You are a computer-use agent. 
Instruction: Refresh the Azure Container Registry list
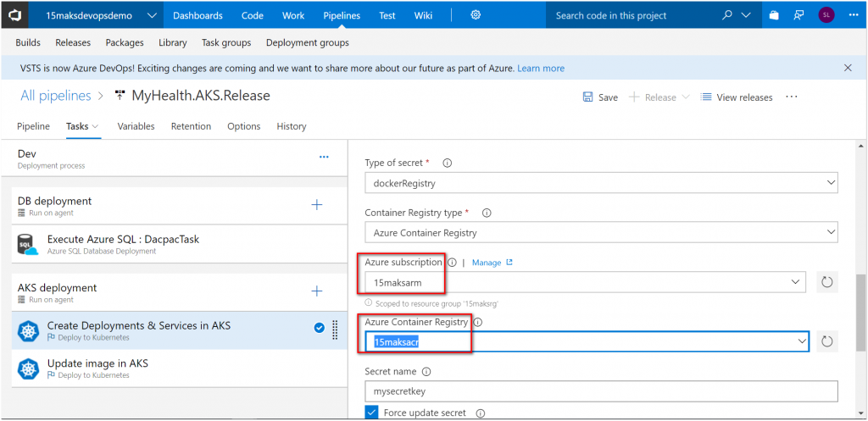(827, 342)
